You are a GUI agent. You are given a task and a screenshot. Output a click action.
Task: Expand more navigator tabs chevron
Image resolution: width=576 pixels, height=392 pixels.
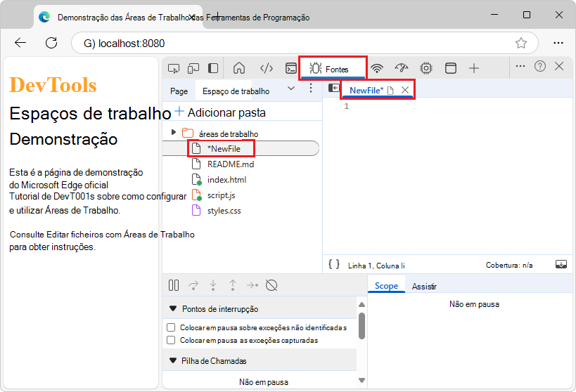click(x=291, y=89)
